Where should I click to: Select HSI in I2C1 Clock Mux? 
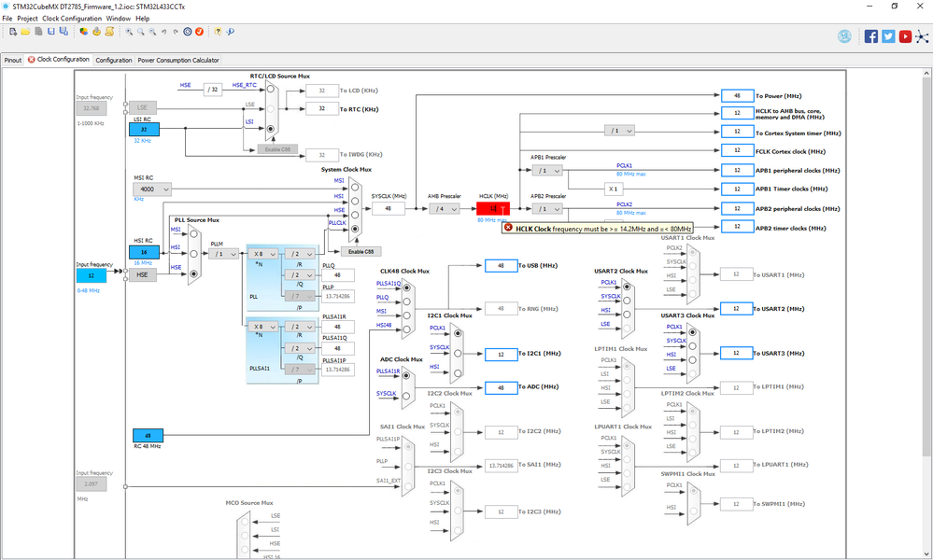[x=458, y=372]
